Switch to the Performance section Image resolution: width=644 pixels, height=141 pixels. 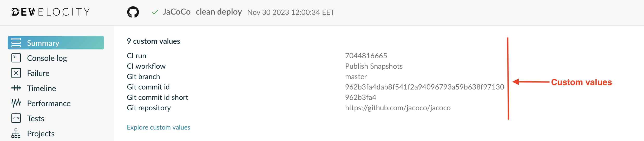pos(49,103)
